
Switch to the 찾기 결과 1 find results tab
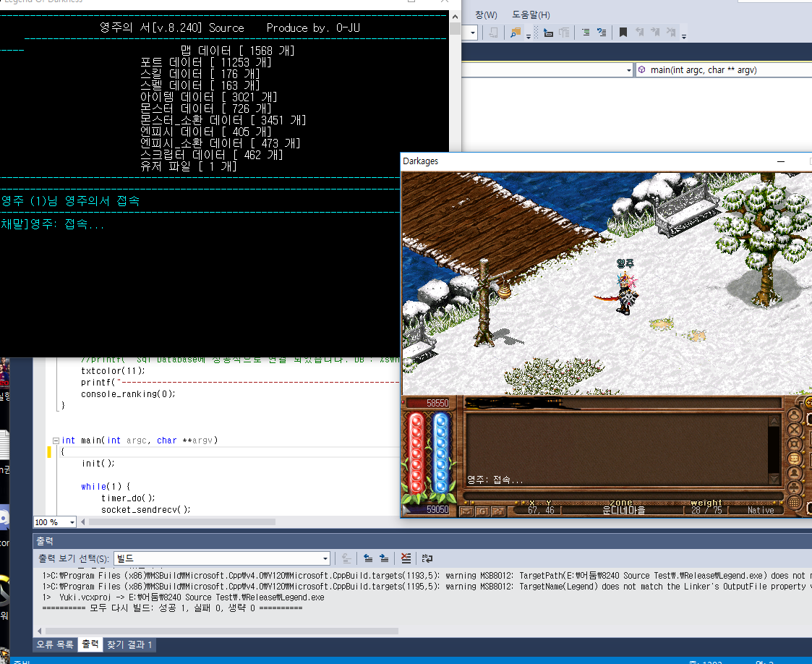[129, 645]
